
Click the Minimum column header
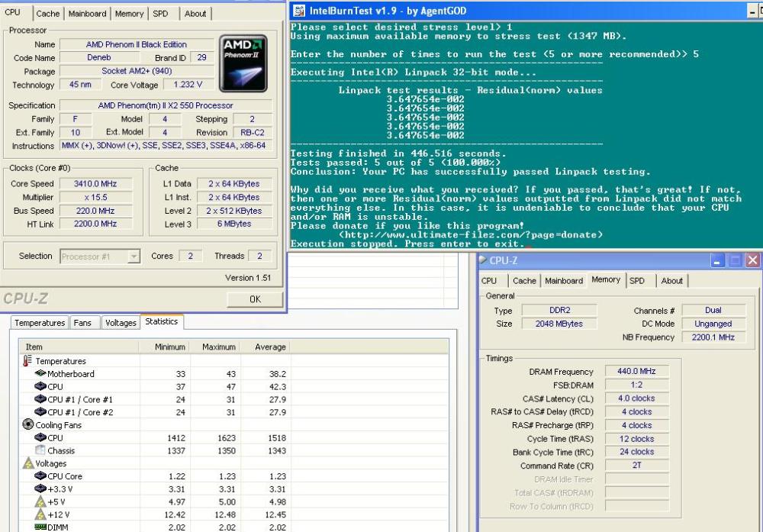(x=165, y=347)
